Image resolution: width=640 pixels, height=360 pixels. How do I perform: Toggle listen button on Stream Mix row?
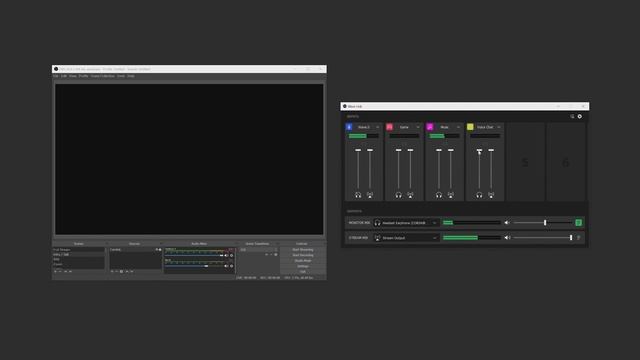pos(578,238)
